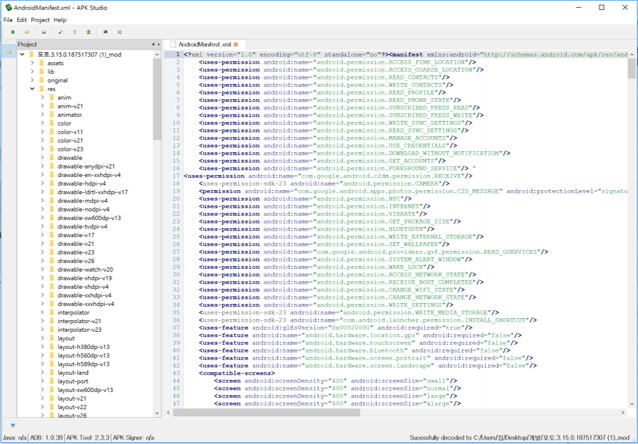
Task: Click the purple Save toolbar icon
Action: click(44, 32)
